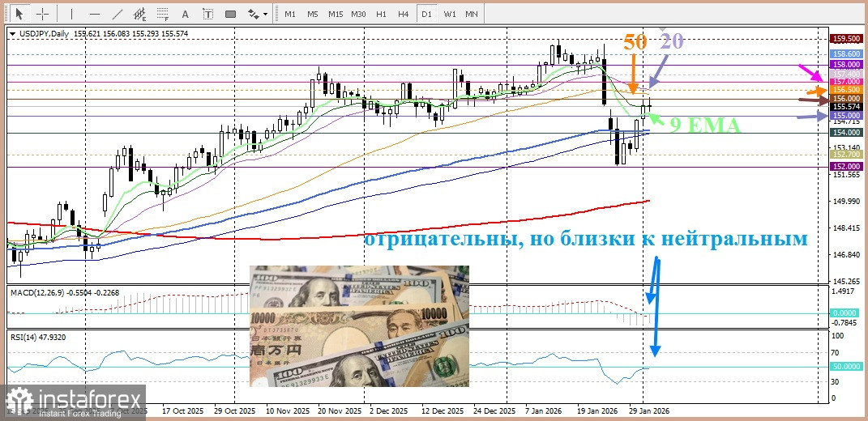
Task: Click the RSI(14) 47.9320 indicator label
Action: coord(37,335)
